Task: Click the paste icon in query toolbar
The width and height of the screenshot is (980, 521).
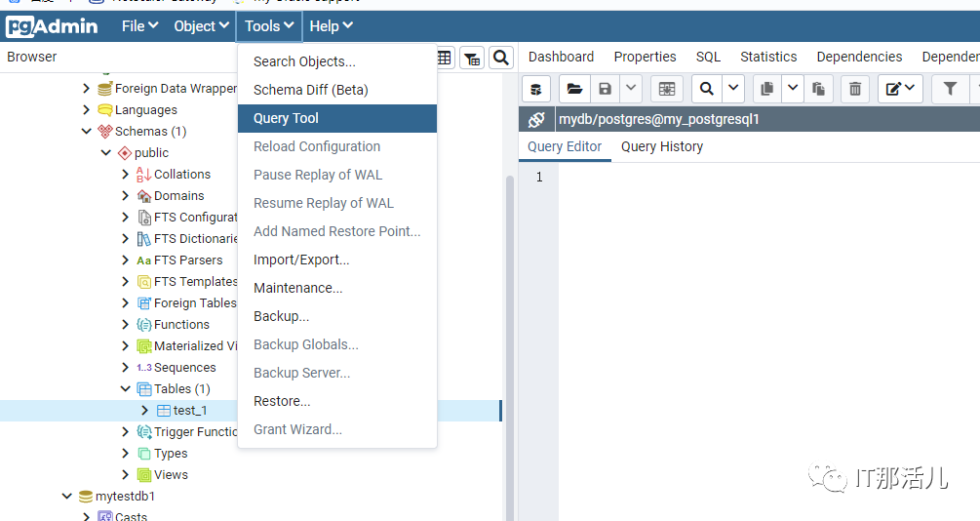Action: 819,89
